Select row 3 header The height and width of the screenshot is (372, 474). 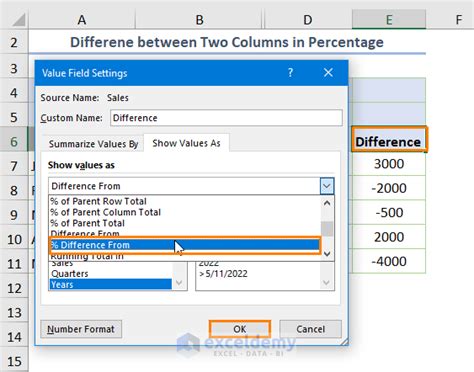14,69
